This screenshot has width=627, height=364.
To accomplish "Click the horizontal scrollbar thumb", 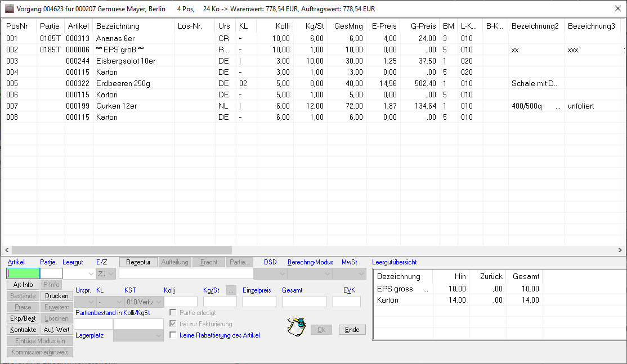I will coord(122,250).
